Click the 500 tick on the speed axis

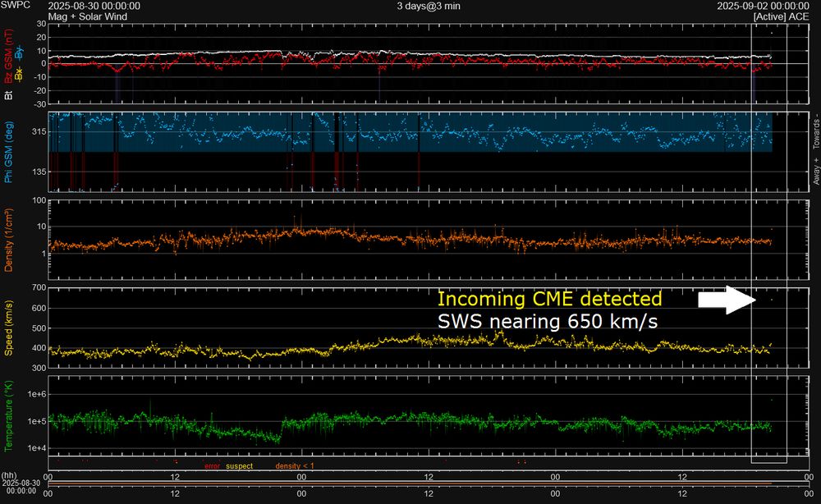click(39, 328)
